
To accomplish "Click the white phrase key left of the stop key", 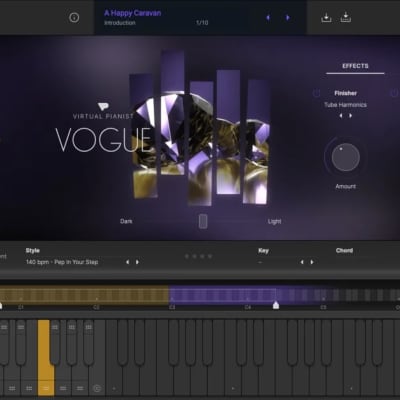I will (x=80, y=380).
